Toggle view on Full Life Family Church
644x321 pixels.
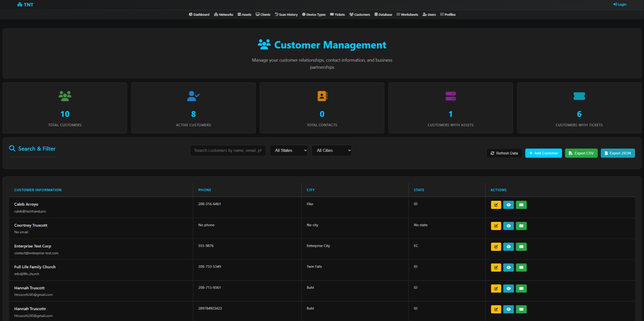508,268
